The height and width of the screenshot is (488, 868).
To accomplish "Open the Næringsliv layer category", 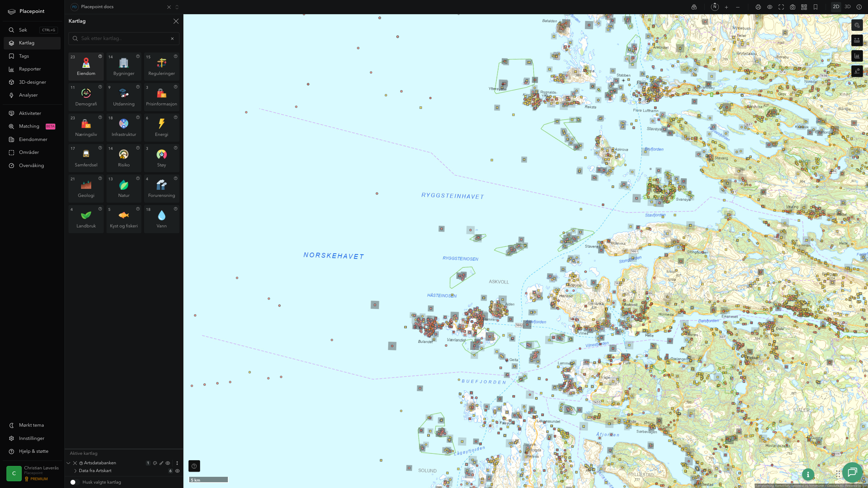I will pos(86,127).
